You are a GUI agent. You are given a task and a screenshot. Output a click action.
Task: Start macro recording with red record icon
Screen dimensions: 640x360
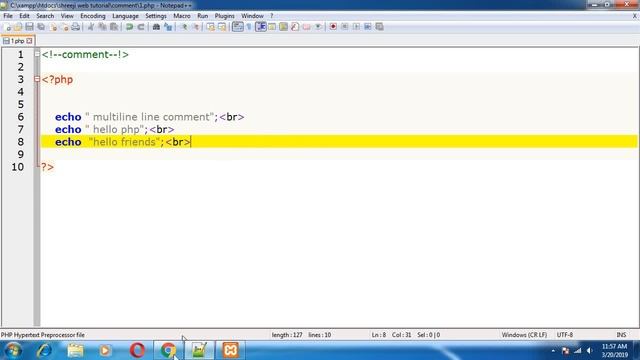point(333,27)
